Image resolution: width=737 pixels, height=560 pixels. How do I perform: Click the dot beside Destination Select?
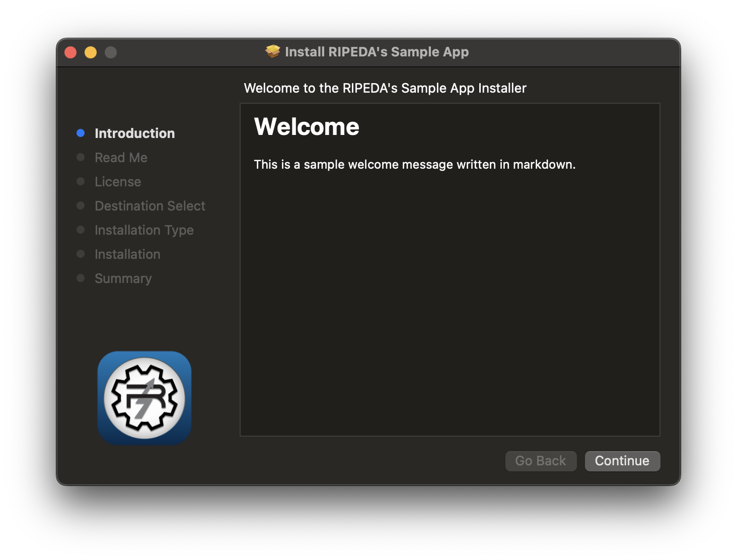click(x=81, y=205)
